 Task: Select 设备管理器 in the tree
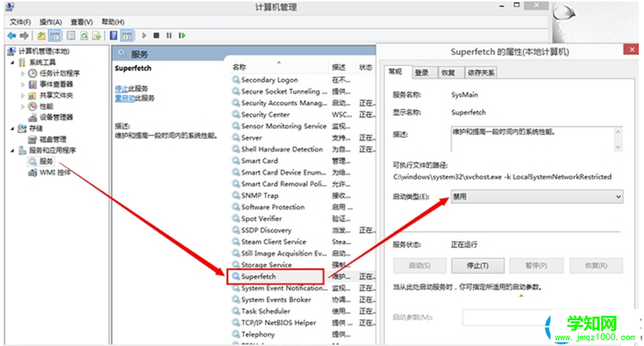pos(56,117)
